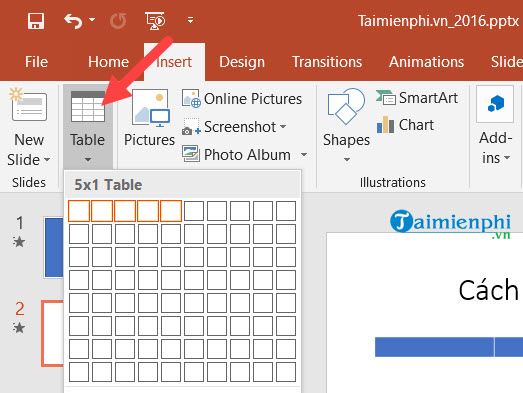
Task: Click the fifth cell in first grid row
Action: [x=171, y=211]
